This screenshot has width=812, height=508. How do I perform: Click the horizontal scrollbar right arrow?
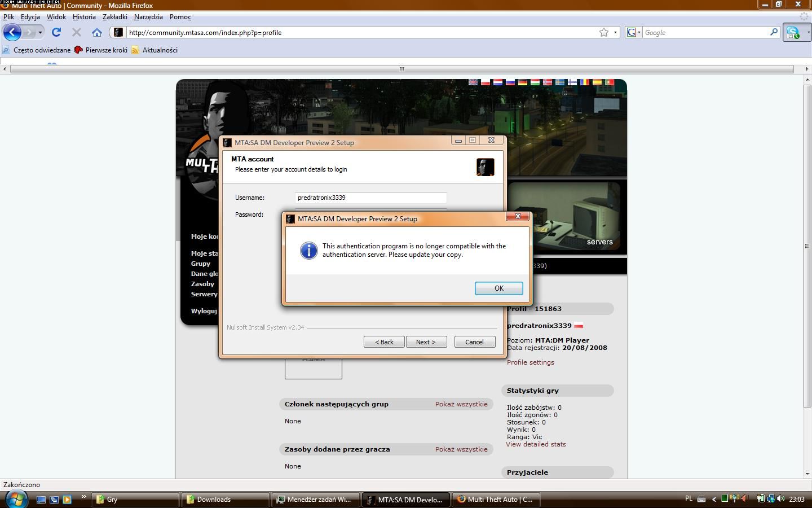(x=807, y=69)
